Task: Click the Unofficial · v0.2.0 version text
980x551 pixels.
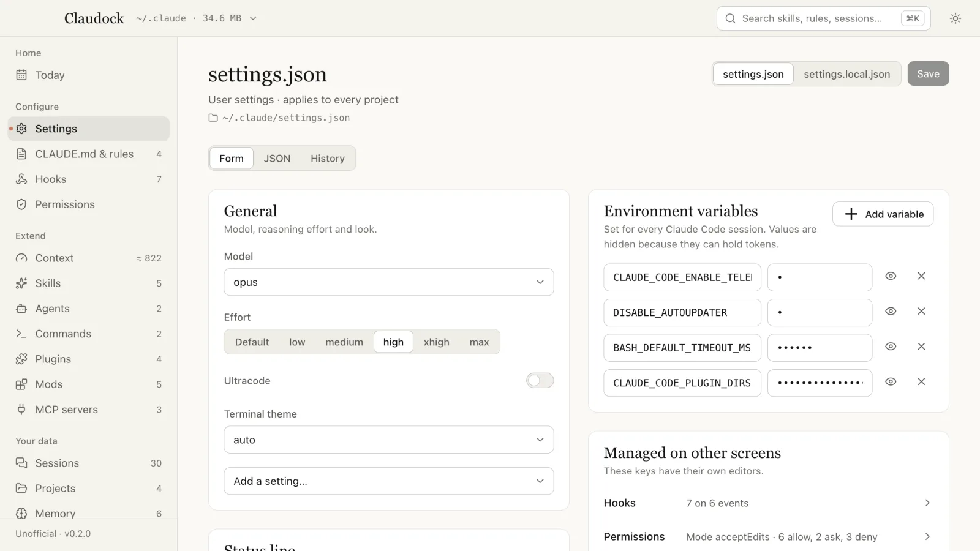Action: pyautogui.click(x=53, y=534)
